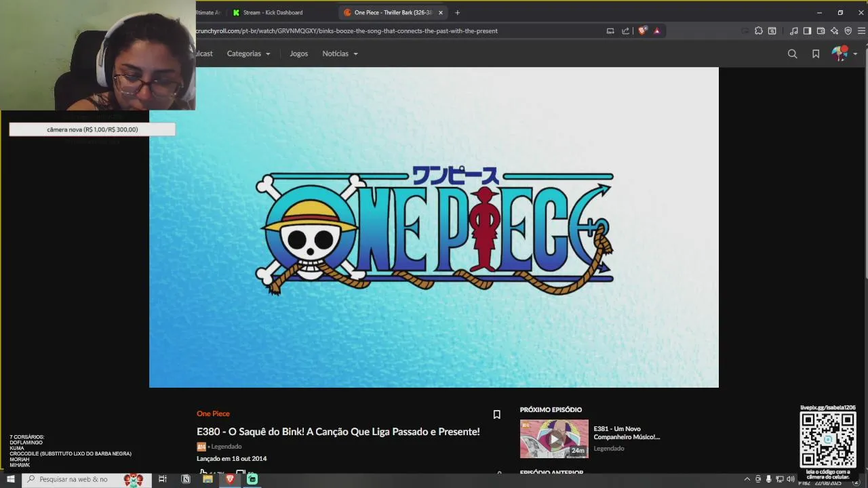Open the Leo AI sparkle icon

(x=834, y=30)
